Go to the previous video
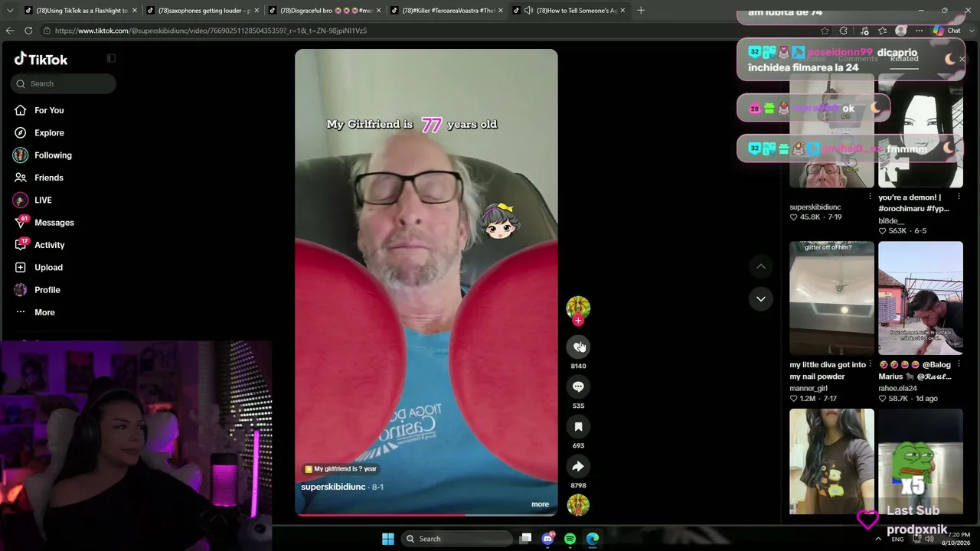 [x=761, y=266]
